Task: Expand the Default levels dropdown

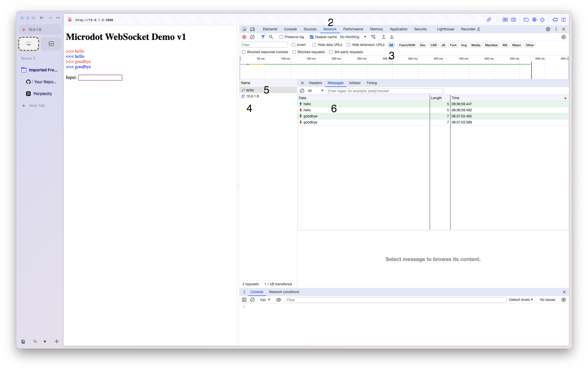Action: (x=521, y=300)
